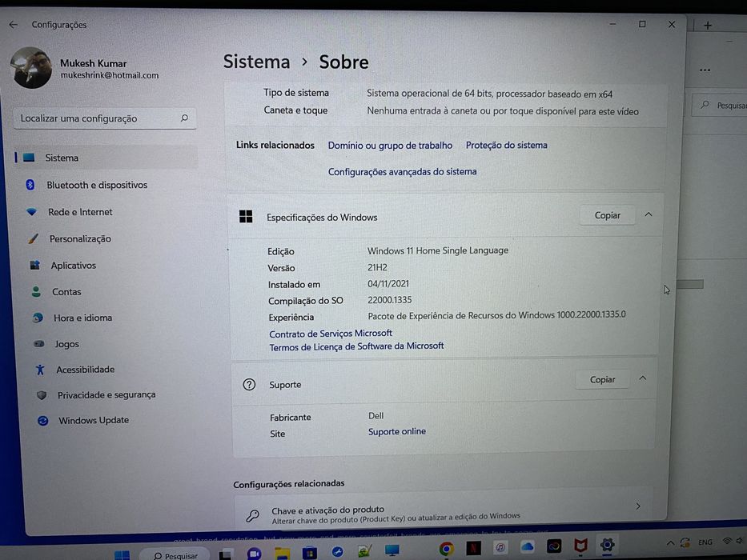The width and height of the screenshot is (747, 560).
Task: Open the blue wrench app on taskbar
Action: pos(337,552)
